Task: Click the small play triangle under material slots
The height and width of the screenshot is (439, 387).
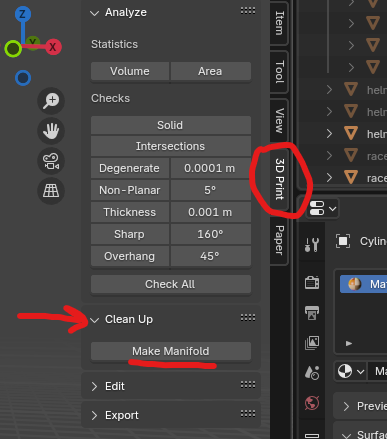Action: (x=349, y=343)
